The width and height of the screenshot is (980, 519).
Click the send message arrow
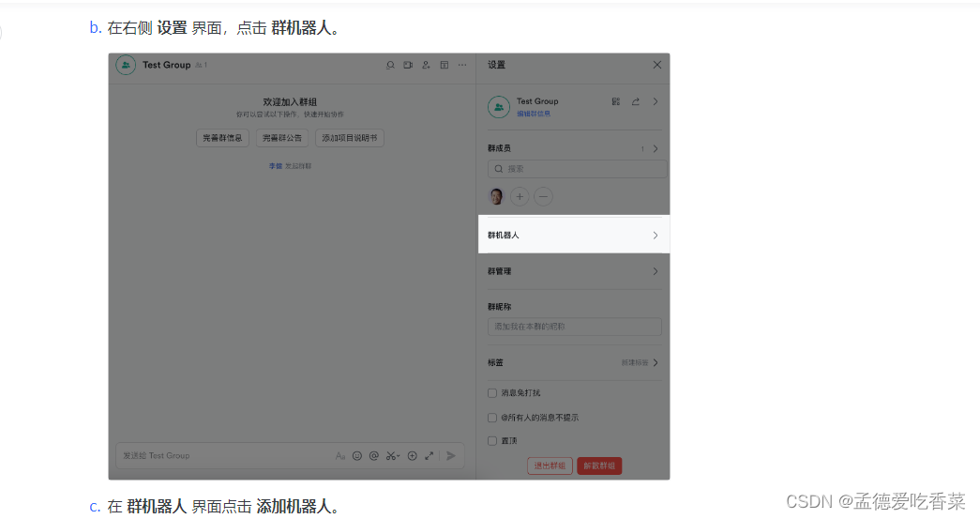point(451,456)
